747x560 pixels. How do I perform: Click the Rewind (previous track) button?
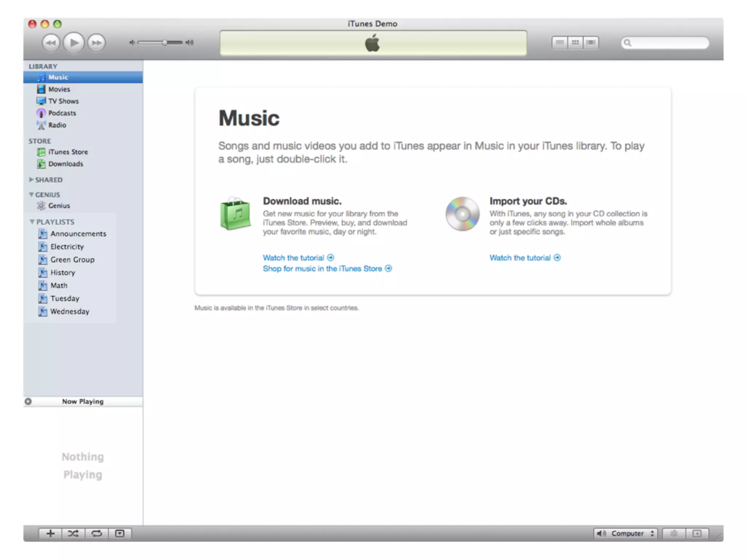click(51, 43)
